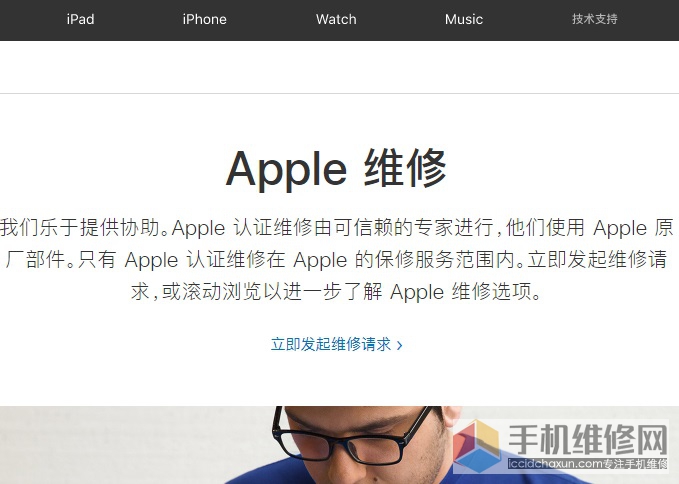Click the paragraph line starting 我们乐于提供协助

click(337, 228)
